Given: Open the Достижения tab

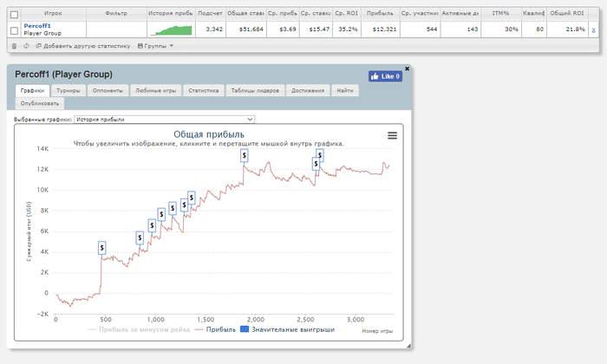Looking at the screenshot, I should point(308,90).
